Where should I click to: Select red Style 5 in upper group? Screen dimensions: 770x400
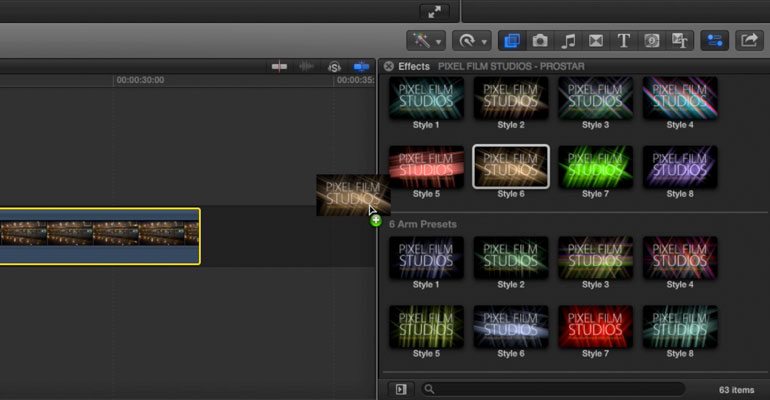coord(426,167)
